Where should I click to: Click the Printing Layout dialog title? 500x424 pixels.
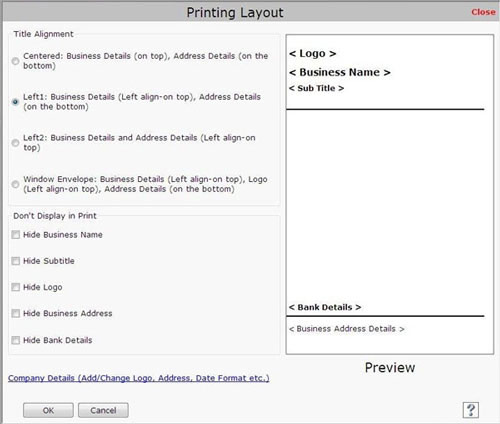click(235, 13)
